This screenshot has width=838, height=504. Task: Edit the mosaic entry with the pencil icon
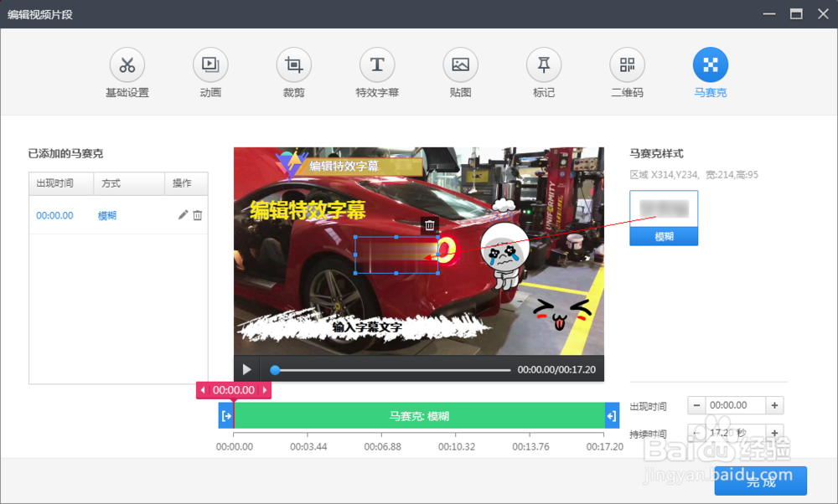182,215
